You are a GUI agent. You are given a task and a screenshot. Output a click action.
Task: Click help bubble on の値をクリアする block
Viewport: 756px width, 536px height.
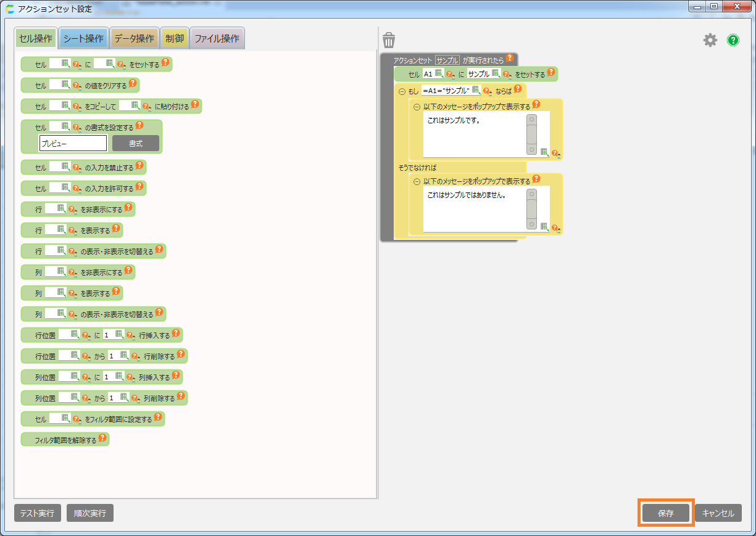pos(133,84)
